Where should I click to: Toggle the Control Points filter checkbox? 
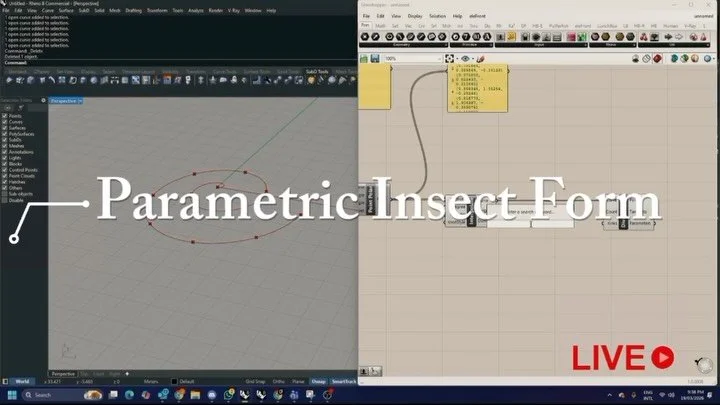click(x=5, y=170)
